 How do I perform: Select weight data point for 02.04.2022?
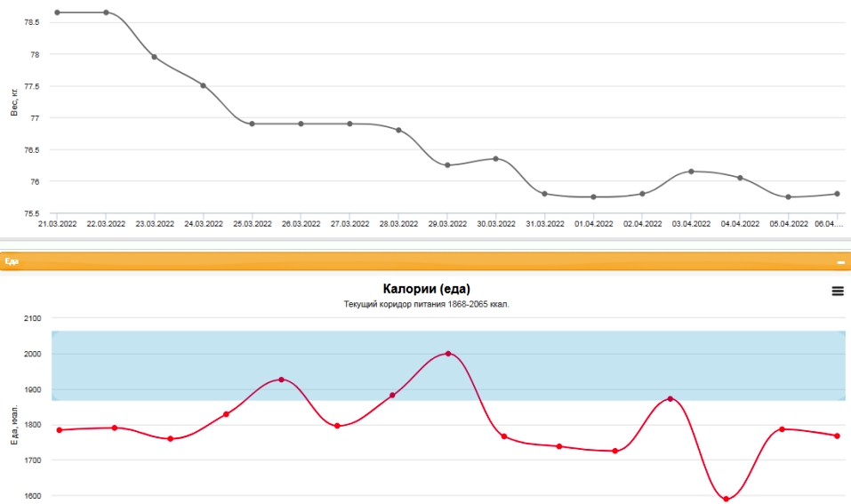tap(643, 194)
